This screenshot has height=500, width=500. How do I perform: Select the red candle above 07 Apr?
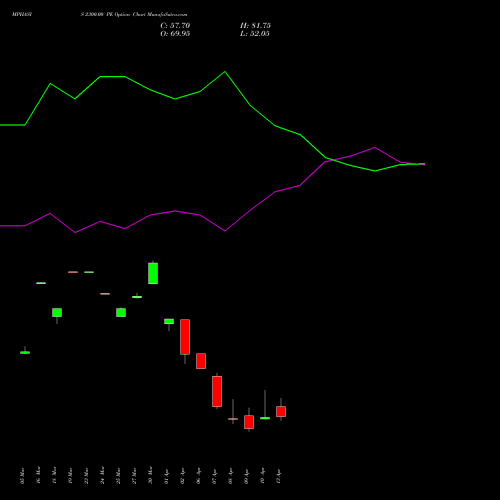217,391
